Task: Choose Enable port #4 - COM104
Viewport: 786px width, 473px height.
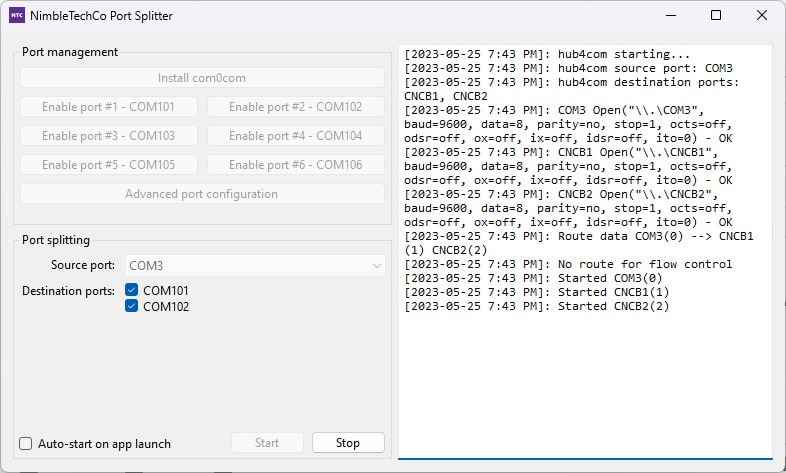Action: [295, 136]
